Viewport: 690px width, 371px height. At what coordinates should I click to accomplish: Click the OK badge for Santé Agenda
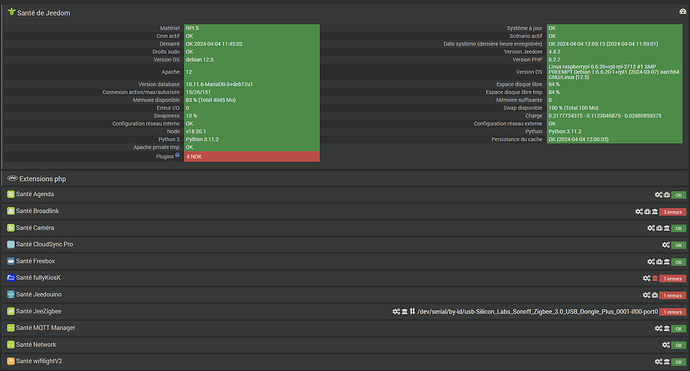point(679,195)
